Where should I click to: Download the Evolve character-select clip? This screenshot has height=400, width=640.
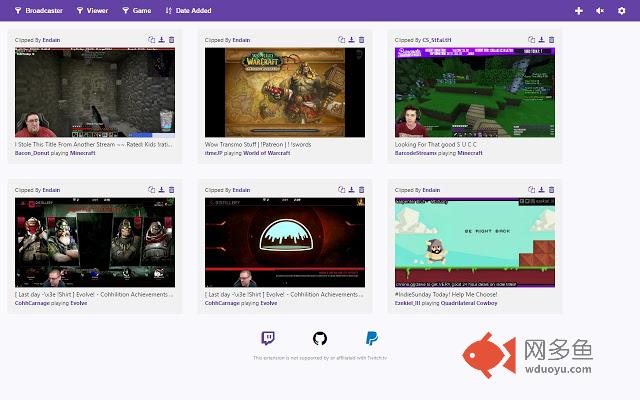(162, 189)
